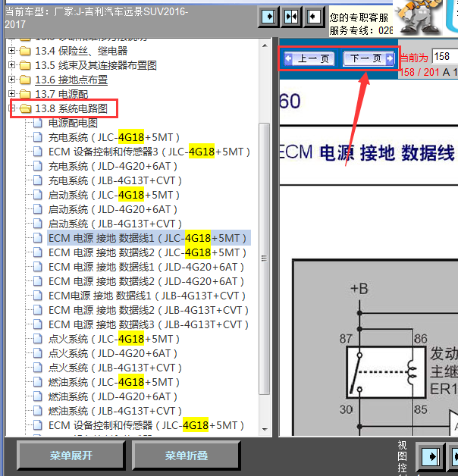Click bottom view-control right-arrow button

coord(431,456)
